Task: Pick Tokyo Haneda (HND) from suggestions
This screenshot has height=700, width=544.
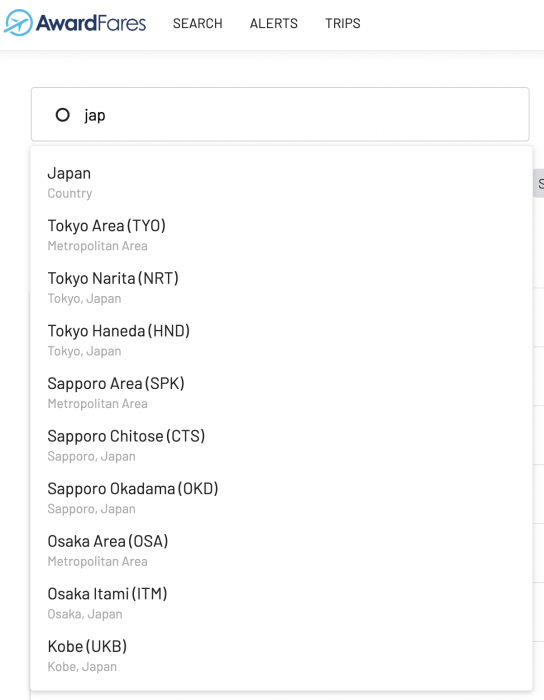Action: point(281,341)
